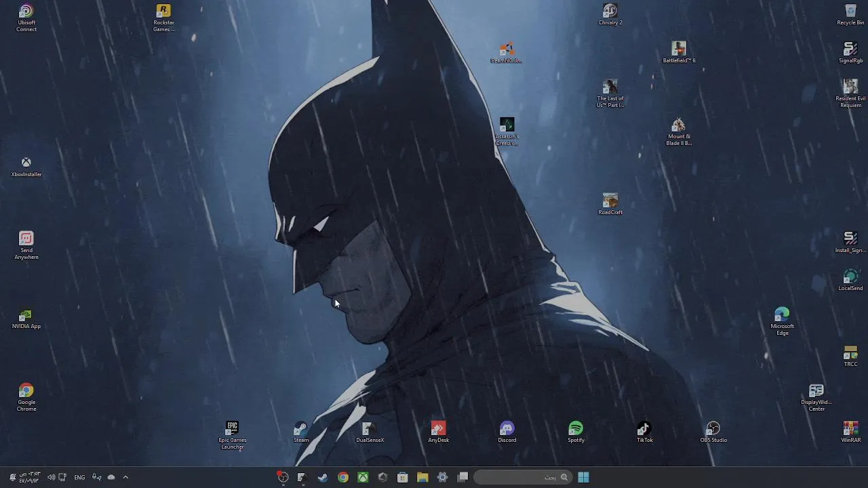The image size is (868, 488).
Task: Click the Chrome icon in the taskbar
Action: pos(343,477)
